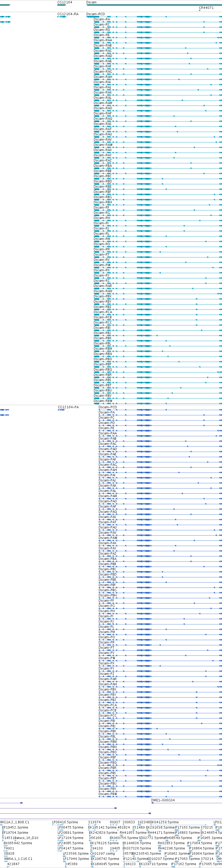Select the Dscam-RBW transcript label
Image resolution: width=222 pixels, height=868 pixels.
pyautogui.click(x=103, y=401)
